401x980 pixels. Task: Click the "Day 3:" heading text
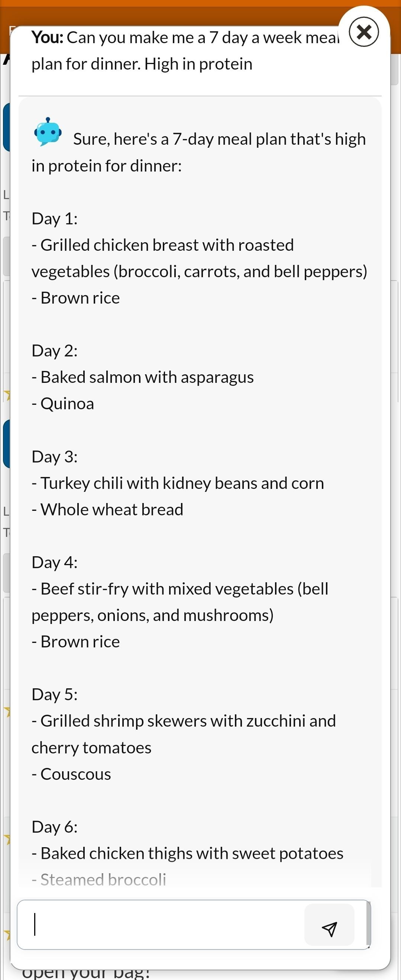(55, 457)
